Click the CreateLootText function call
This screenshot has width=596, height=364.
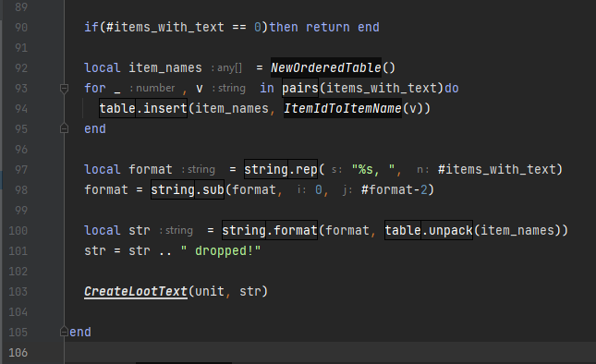click(136, 291)
